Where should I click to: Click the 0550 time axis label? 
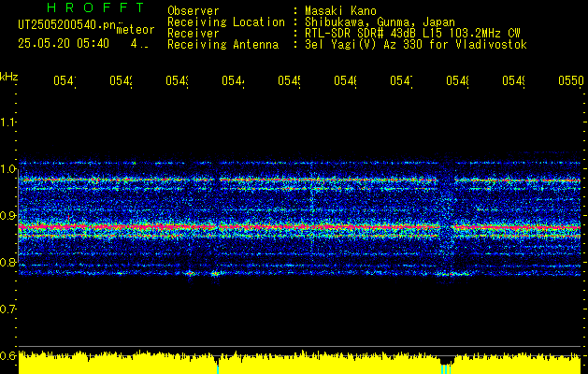(x=571, y=80)
